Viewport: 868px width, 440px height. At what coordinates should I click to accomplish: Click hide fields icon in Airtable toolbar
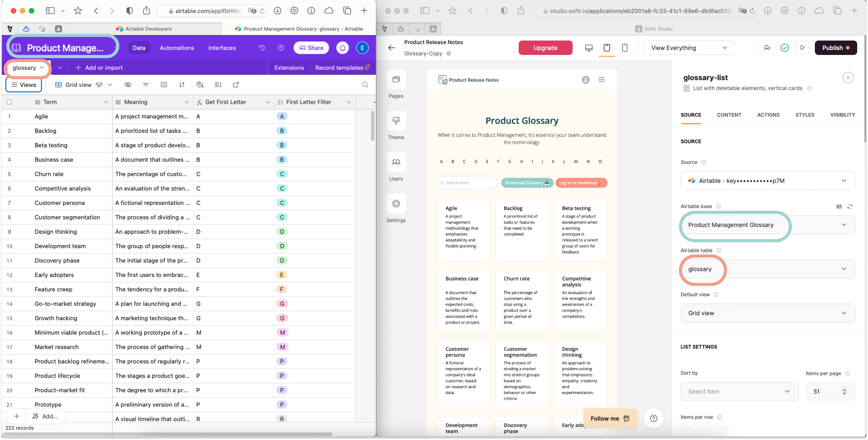tap(128, 85)
